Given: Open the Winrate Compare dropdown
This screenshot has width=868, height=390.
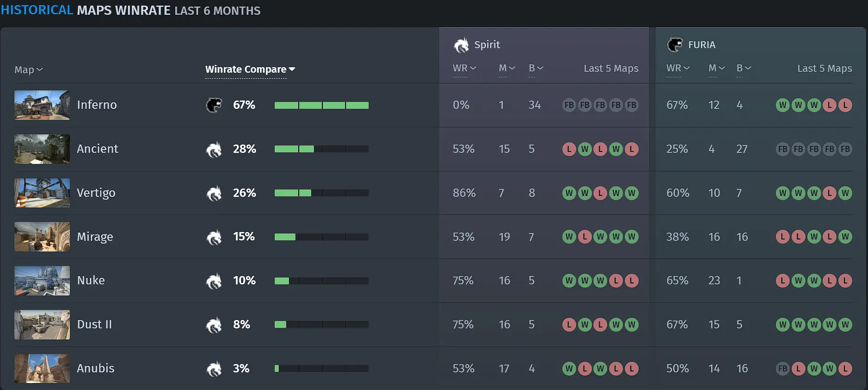Looking at the screenshot, I should coord(250,69).
